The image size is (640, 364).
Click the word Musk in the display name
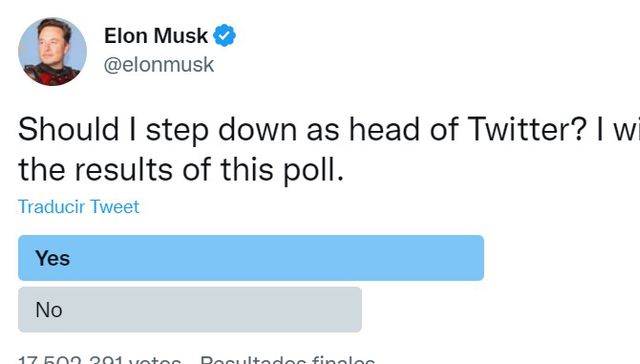[181, 36]
